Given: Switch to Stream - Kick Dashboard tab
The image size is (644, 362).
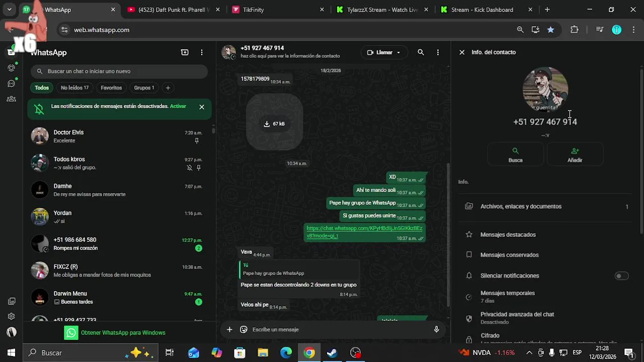Looking at the screenshot, I should point(486,10).
